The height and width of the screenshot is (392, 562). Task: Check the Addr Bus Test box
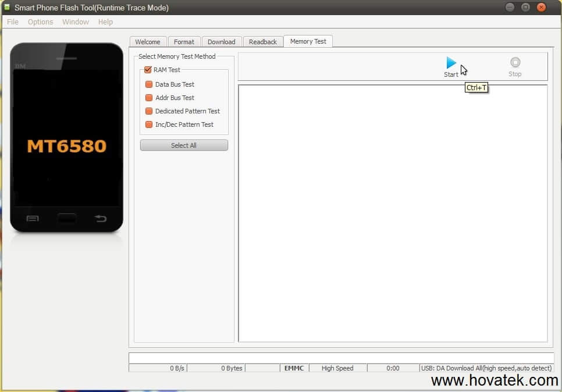(149, 98)
